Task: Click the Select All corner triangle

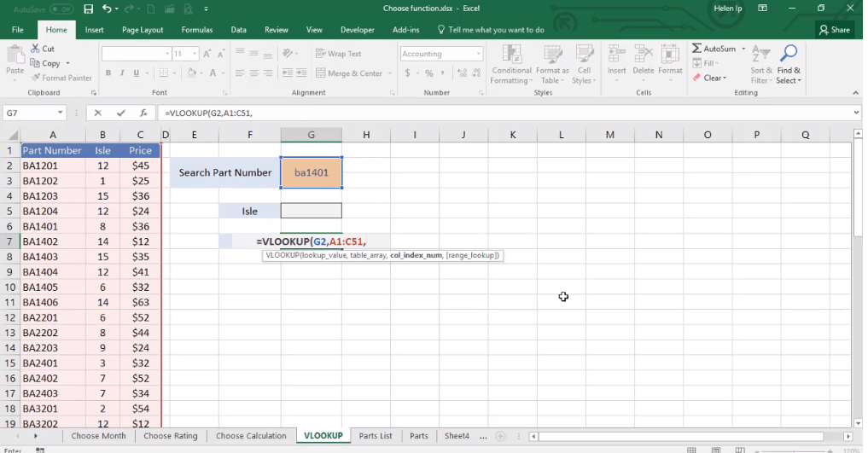Action: click(x=12, y=135)
